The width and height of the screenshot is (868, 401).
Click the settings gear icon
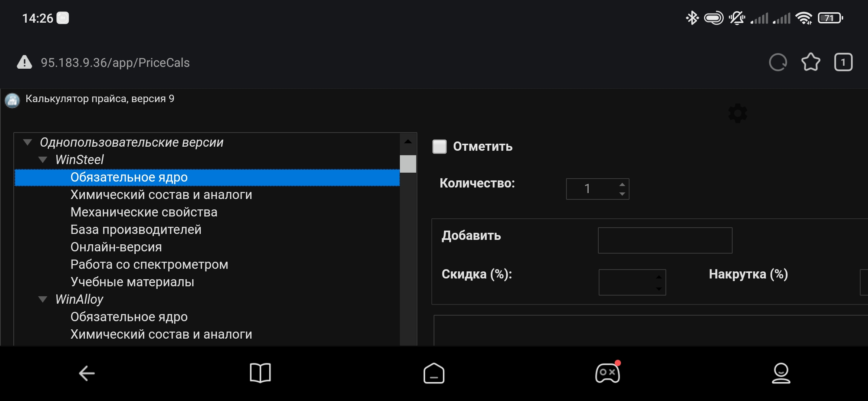click(x=737, y=113)
